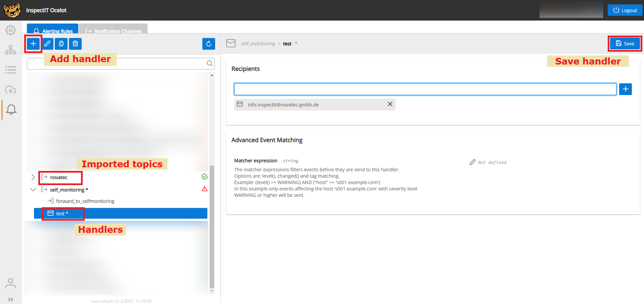
Task: Click the copy handler icon
Action: pos(61,44)
